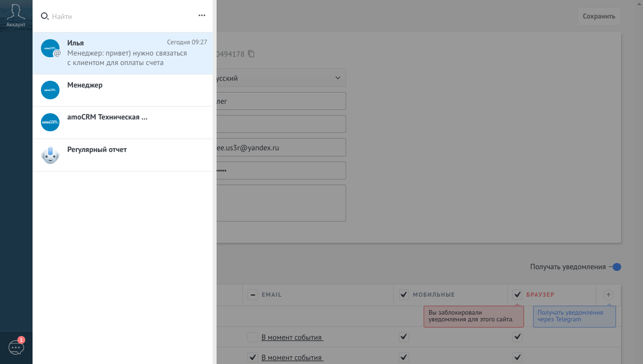The height and width of the screenshot is (364, 643).
Task: Click the Регулярный отчет robot avatar
Action: click(x=50, y=155)
